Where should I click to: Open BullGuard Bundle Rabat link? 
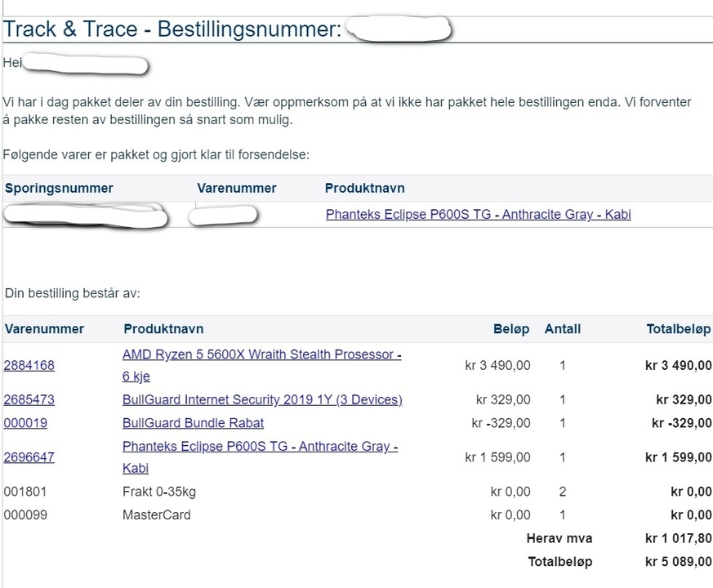pyautogui.click(x=193, y=423)
